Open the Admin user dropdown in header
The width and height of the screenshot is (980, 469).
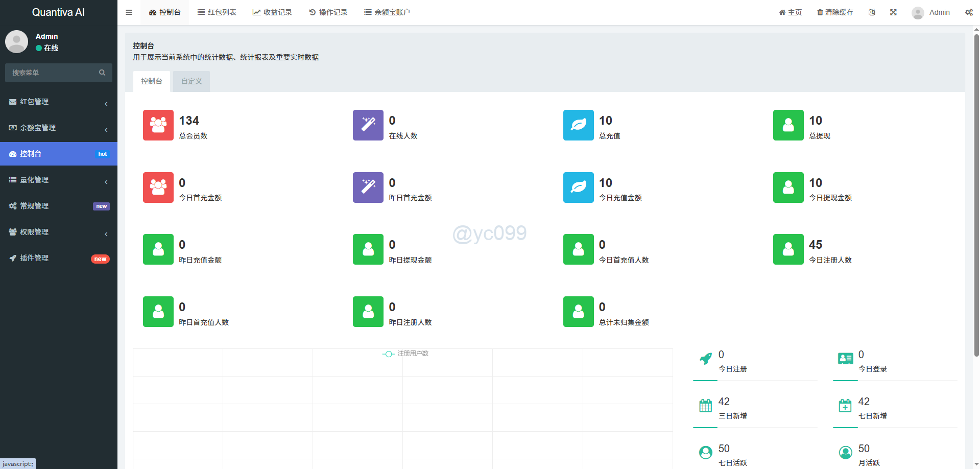click(x=931, y=12)
